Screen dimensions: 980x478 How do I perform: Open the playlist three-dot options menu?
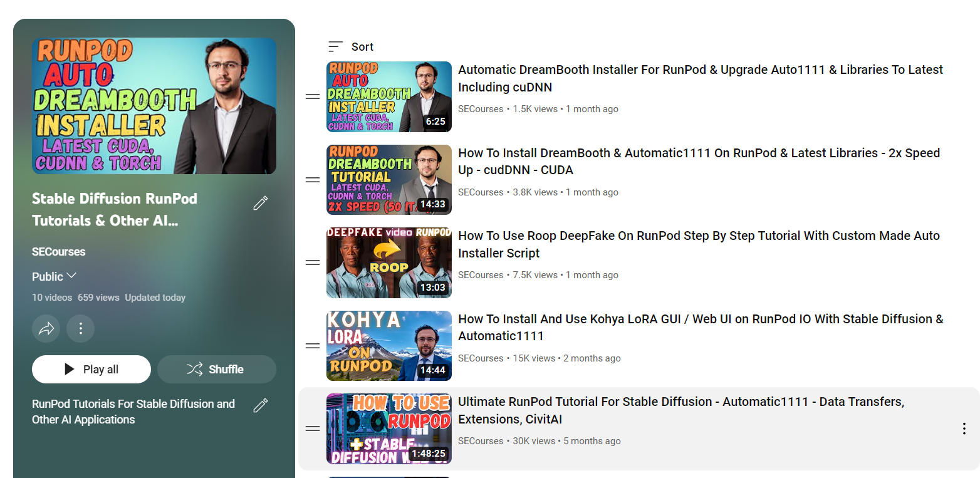[x=80, y=328]
